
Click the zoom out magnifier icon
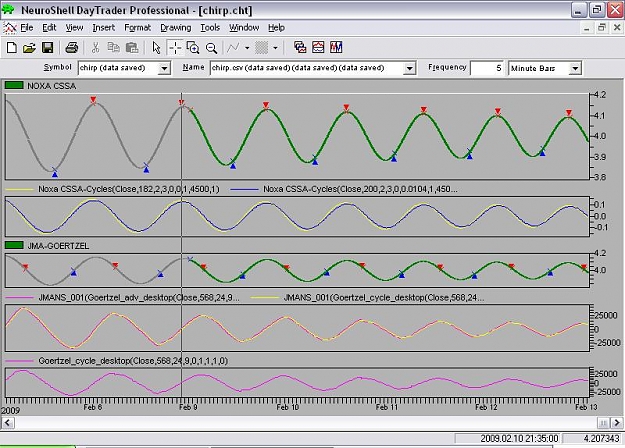click(211, 48)
